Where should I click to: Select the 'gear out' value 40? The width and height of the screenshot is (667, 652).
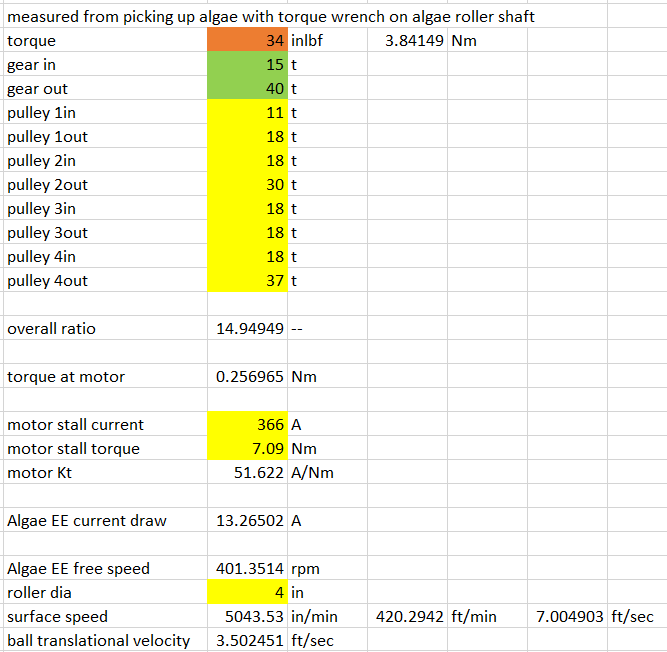(248, 88)
